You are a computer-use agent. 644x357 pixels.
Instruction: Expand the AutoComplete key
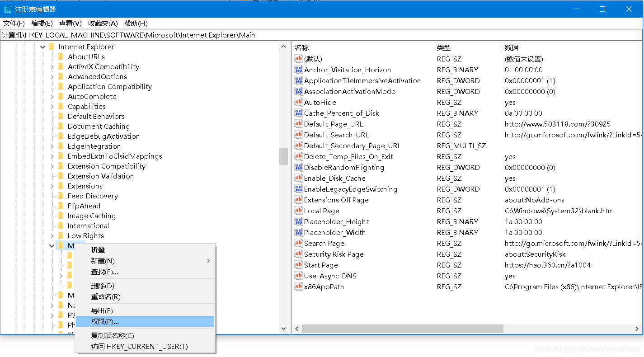52,96
